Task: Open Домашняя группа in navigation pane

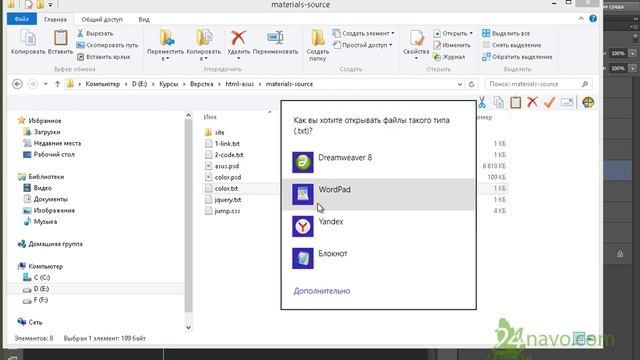Action: [51, 244]
